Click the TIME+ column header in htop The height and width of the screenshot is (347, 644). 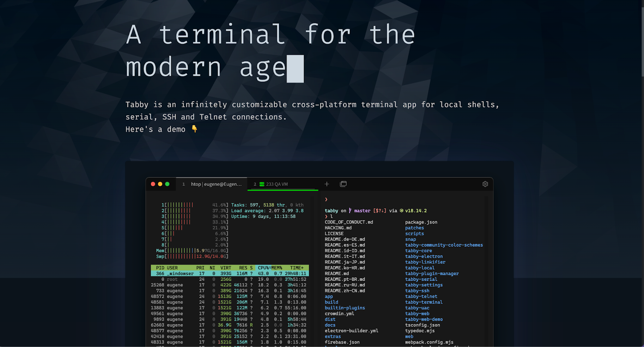(x=297, y=268)
